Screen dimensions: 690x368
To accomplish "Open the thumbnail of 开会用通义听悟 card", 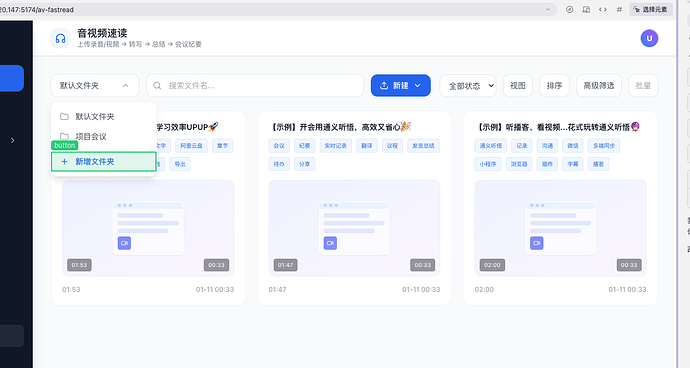I will click(354, 228).
